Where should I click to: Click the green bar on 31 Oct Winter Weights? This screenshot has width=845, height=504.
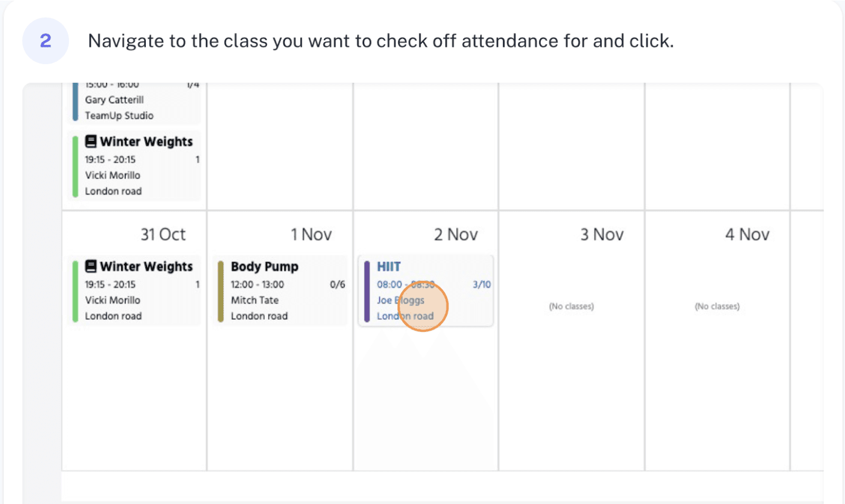pyautogui.click(x=75, y=291)
